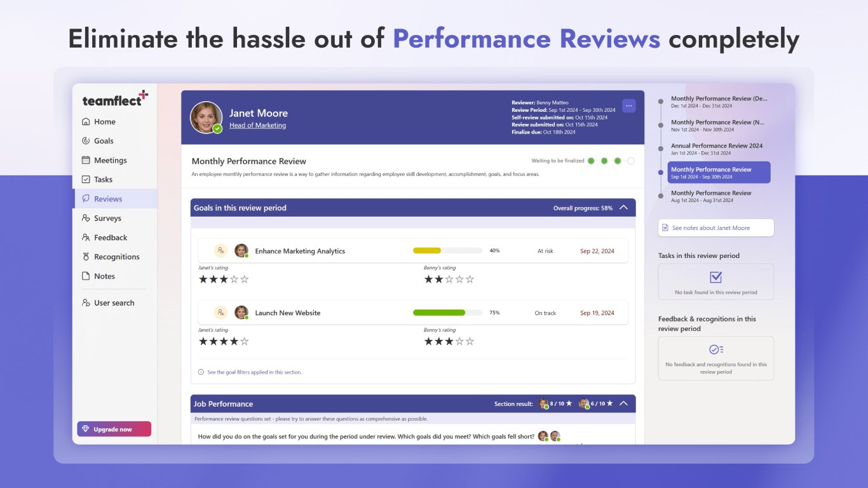
Task: Click the verified badge on Janet's photo
Action: 217,128
